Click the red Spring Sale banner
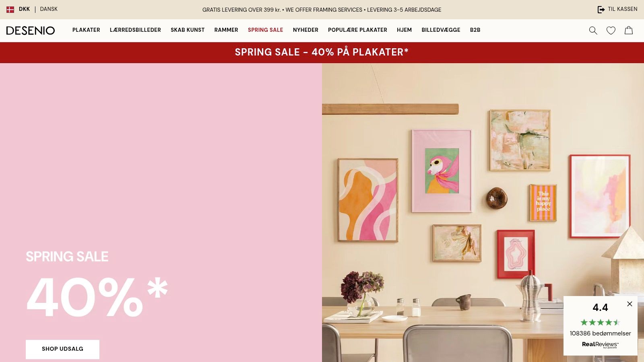This screenshot has width=644, height=362. point(322,52)
